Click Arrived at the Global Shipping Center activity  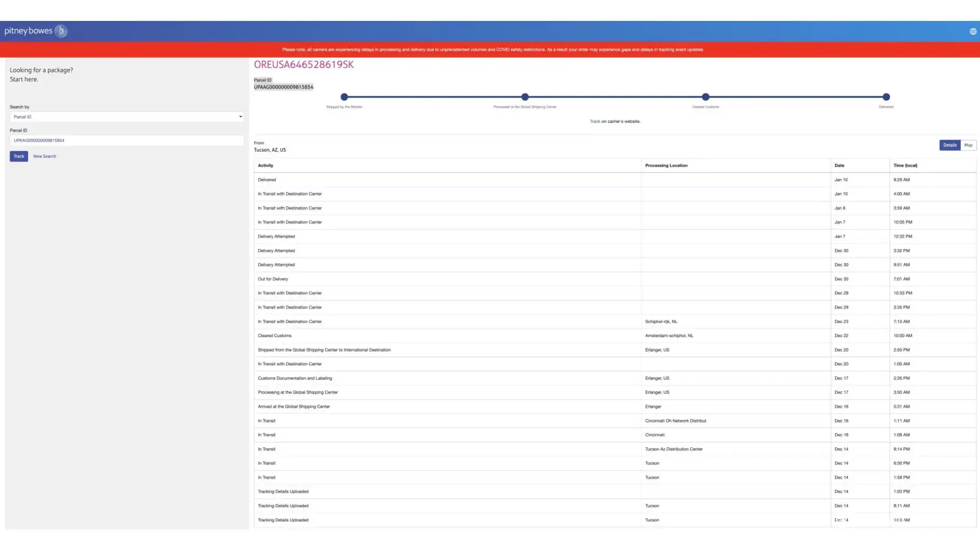point(294,407)
